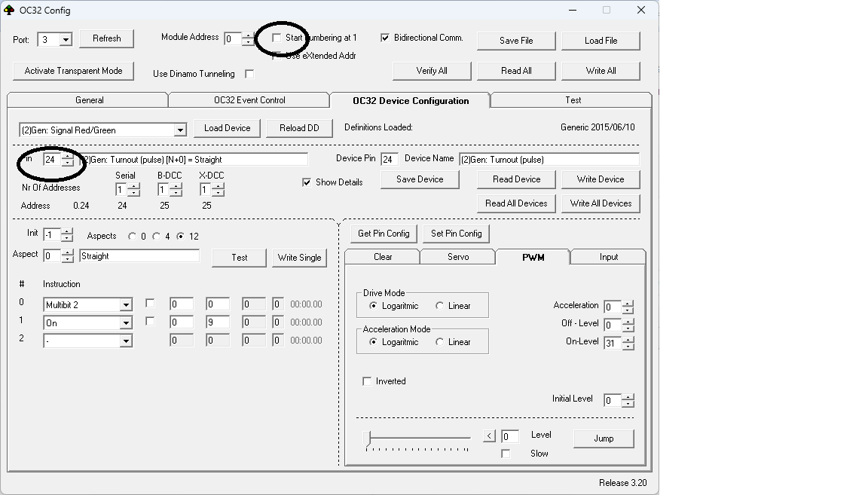The height and width of the screenshot is (495, 868).
Task: Increment the On-Level stepper
Action: [x=628, y=340]
